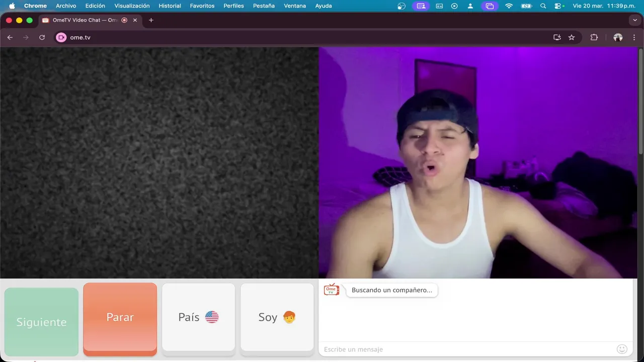Open Control Center icon
Screen dimensions: 644x362
[x=558, y=6]
